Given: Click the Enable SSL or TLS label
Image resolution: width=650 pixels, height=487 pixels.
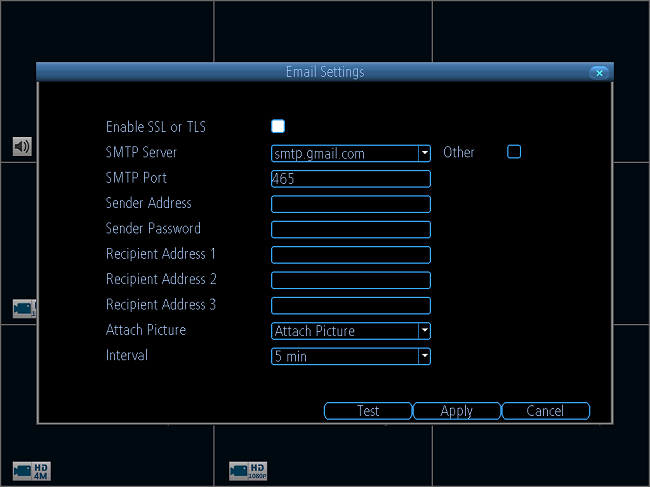Looking at the screenshot, I should pos(155,127).
